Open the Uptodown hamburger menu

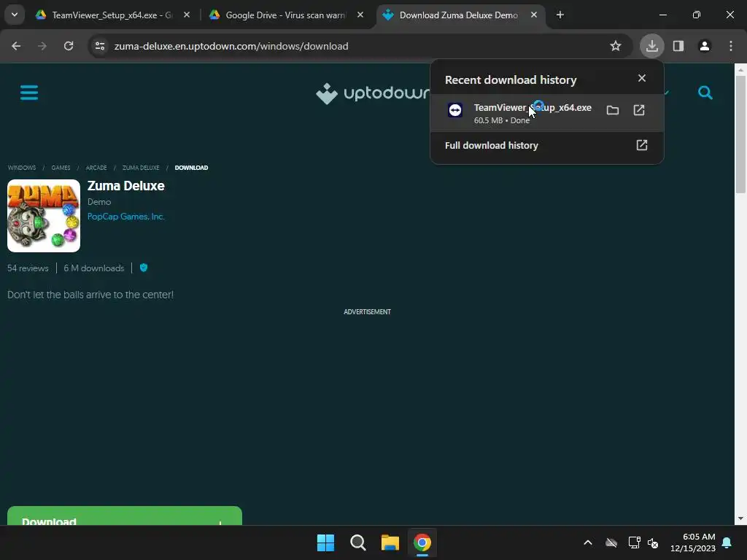[29, 93]
